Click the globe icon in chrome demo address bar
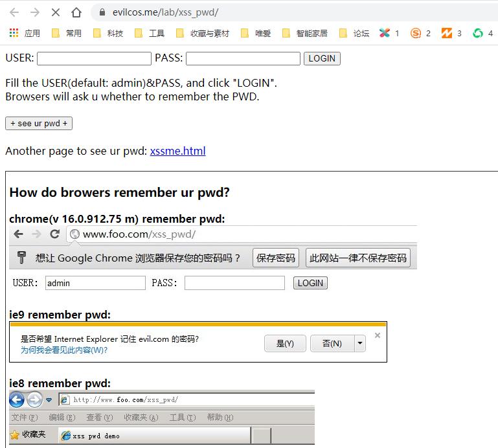The image size is (498, 448). pyautogui.click(x=74, y=234)
